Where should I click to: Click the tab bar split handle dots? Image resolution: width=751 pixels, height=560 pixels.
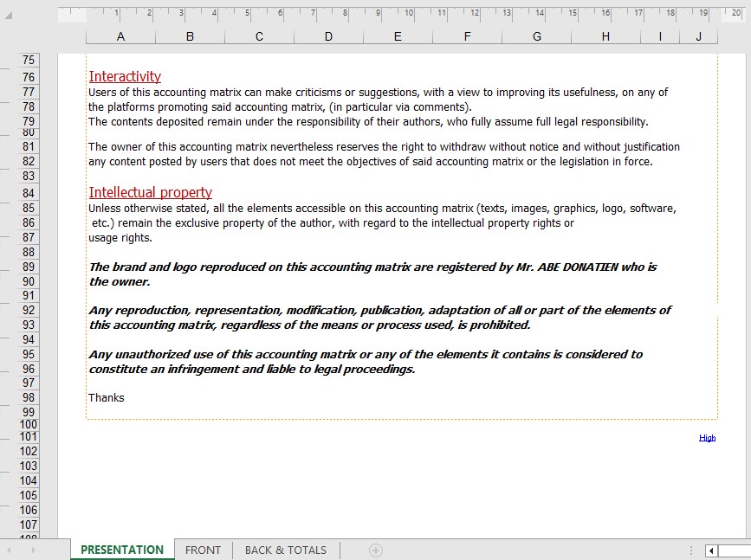pos(690,550)
